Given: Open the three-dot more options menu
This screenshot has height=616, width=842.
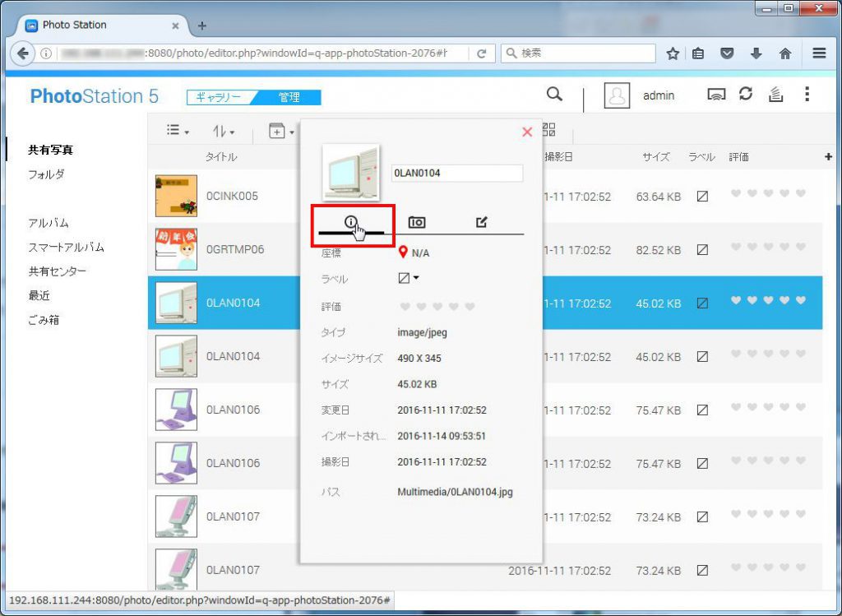Looking at the screenshot, I should 807,95.
